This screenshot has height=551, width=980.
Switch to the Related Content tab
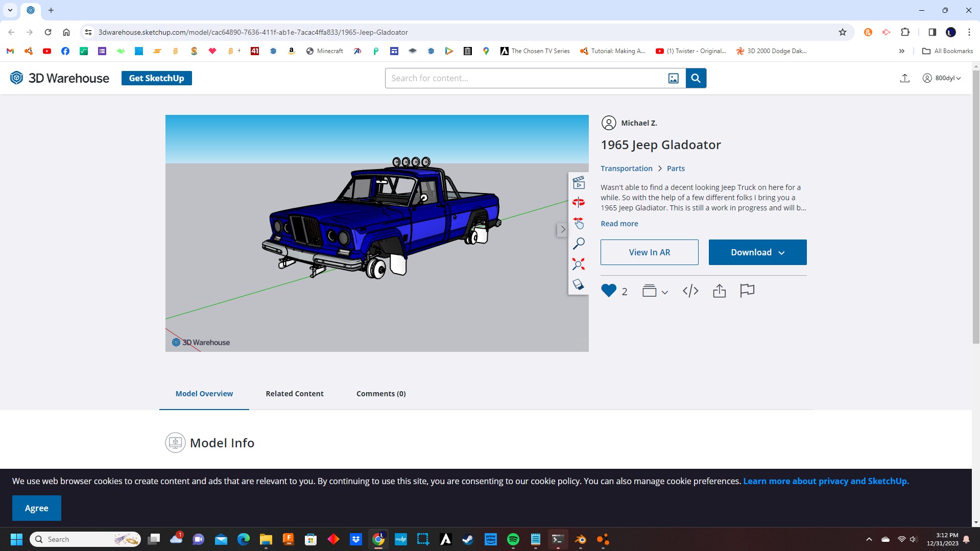(x=294, y=394)
